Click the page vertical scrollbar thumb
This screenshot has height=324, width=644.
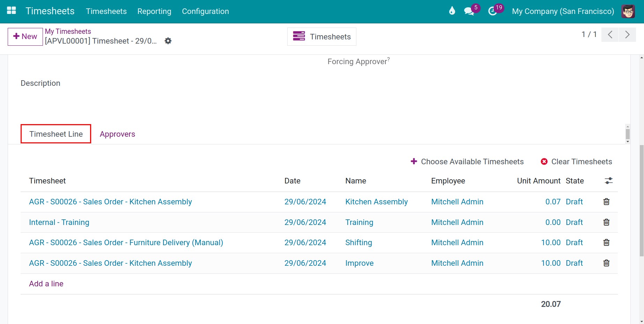[x=642, y=201]
